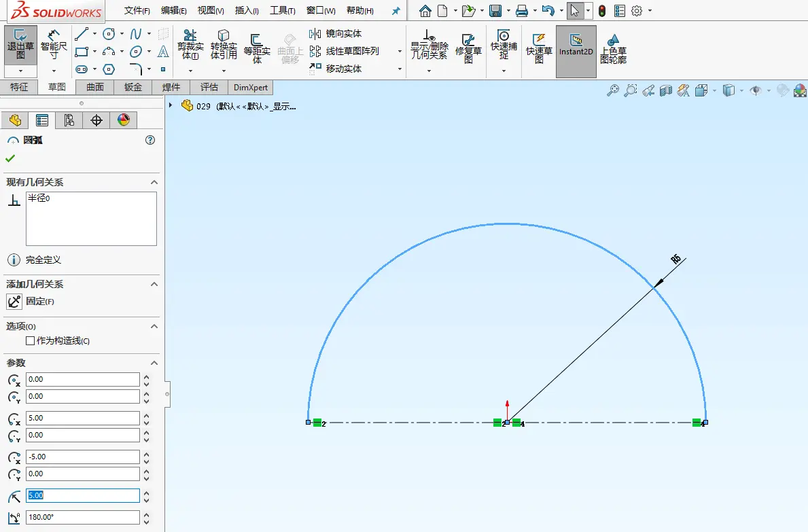The width and height of the screenshot is (808, 532).
Task: Click 修复草图 repair sketch
Action: click(468, 48)
